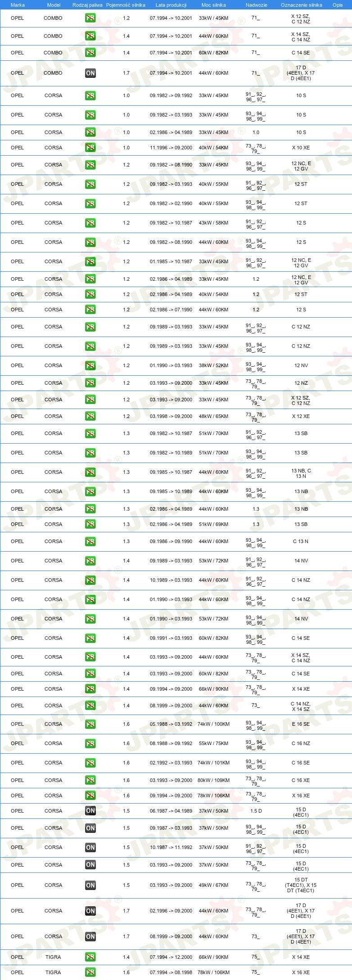Click petrol icon in CORSA 51kW / 69KM row

(90, 525)
